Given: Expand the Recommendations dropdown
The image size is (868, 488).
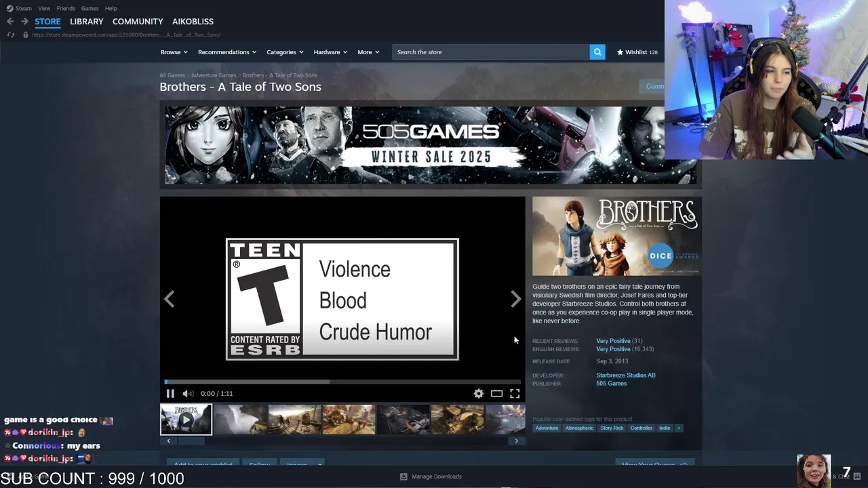Looking at the screenshot, I should (227, 52).
